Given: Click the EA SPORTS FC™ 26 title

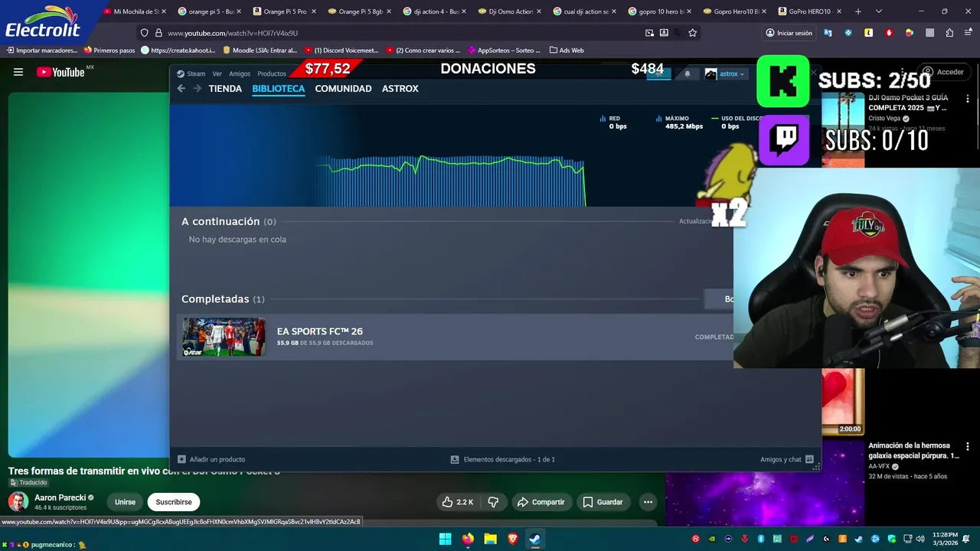Looking at the screenshot, I should pyautogui.click(x=320, y=331).
